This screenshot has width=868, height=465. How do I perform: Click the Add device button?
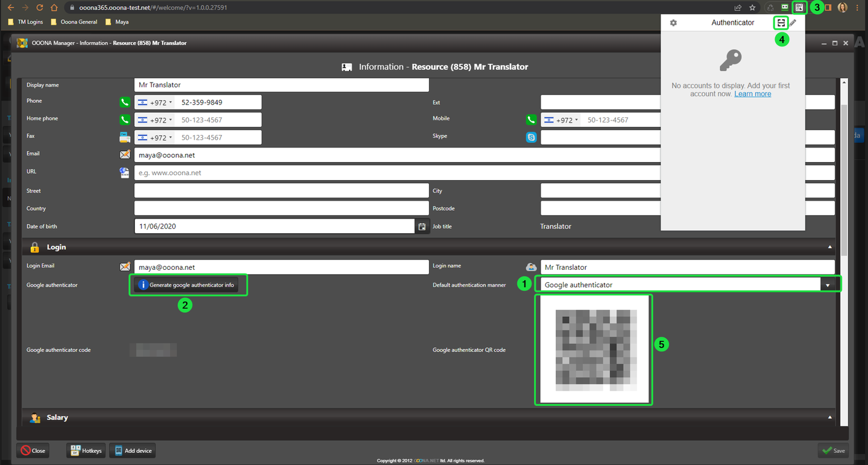(x=133, y=451)
